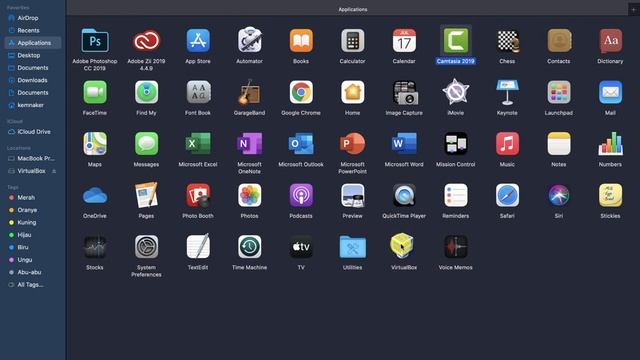Select the Preview app icon

pos(353,196)
